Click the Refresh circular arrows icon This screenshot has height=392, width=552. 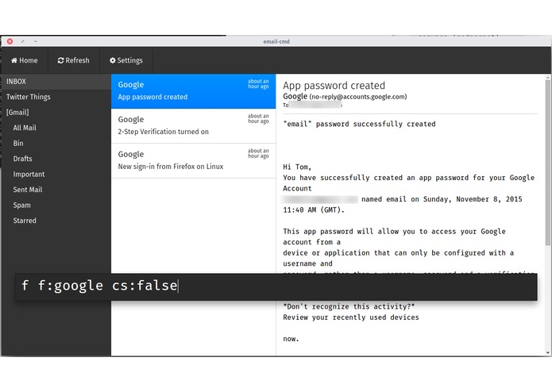[61, 60]
